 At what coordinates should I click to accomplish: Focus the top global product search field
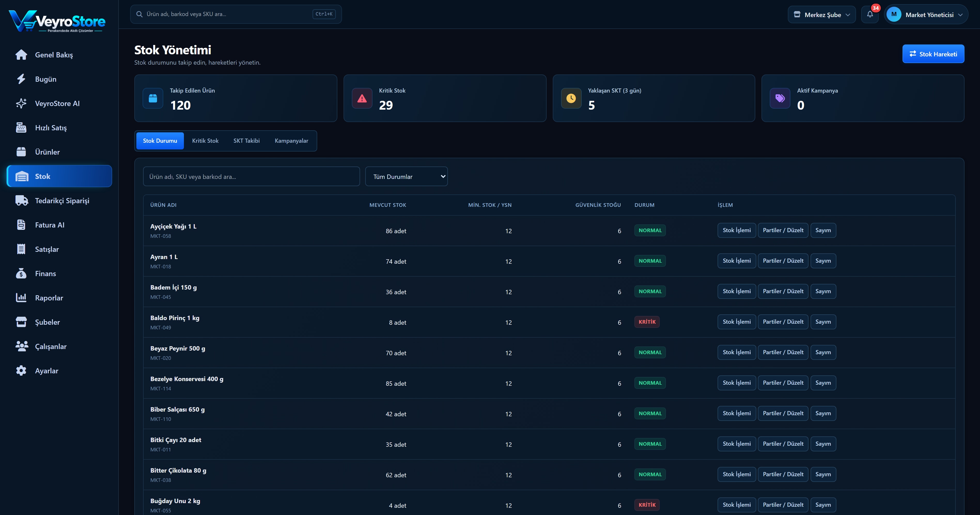[236, 14]
